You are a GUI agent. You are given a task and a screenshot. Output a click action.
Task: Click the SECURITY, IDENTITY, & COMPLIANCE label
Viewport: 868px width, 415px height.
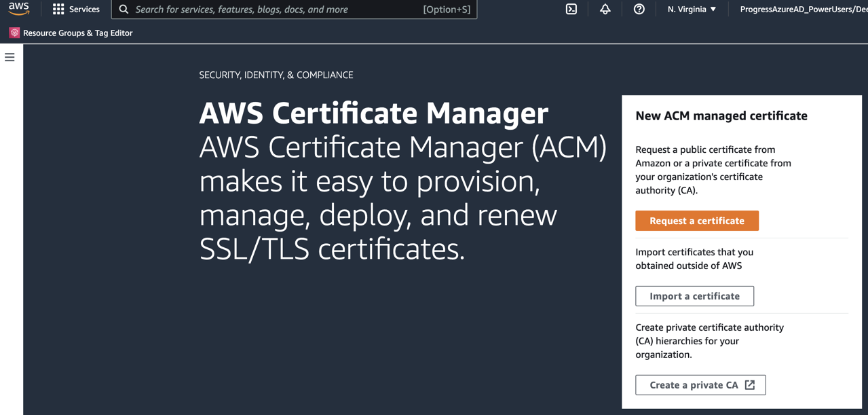click(x=276, y=75)
